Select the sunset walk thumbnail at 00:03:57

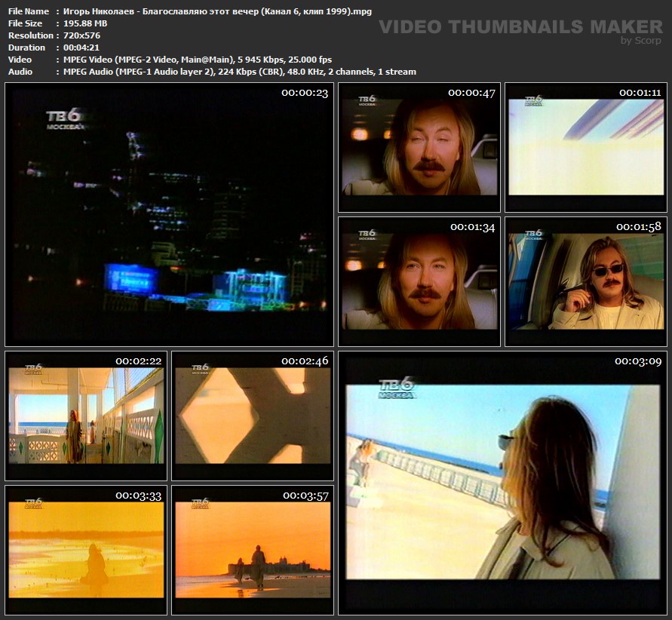pos(253,550)
